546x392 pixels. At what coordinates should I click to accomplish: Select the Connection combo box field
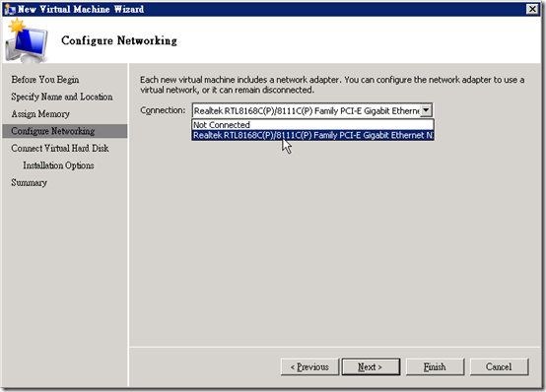click(312, 110)
